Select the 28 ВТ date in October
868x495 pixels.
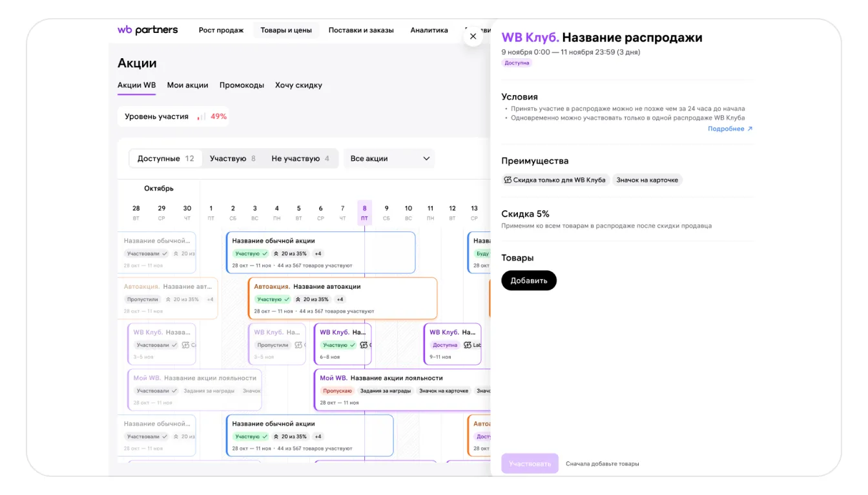click(136, 212)
